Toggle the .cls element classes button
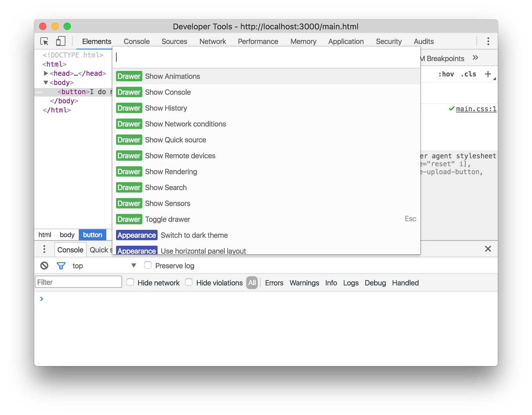Image resolution: width=532 pixels, height=415 pixels. tap(468, 74)
